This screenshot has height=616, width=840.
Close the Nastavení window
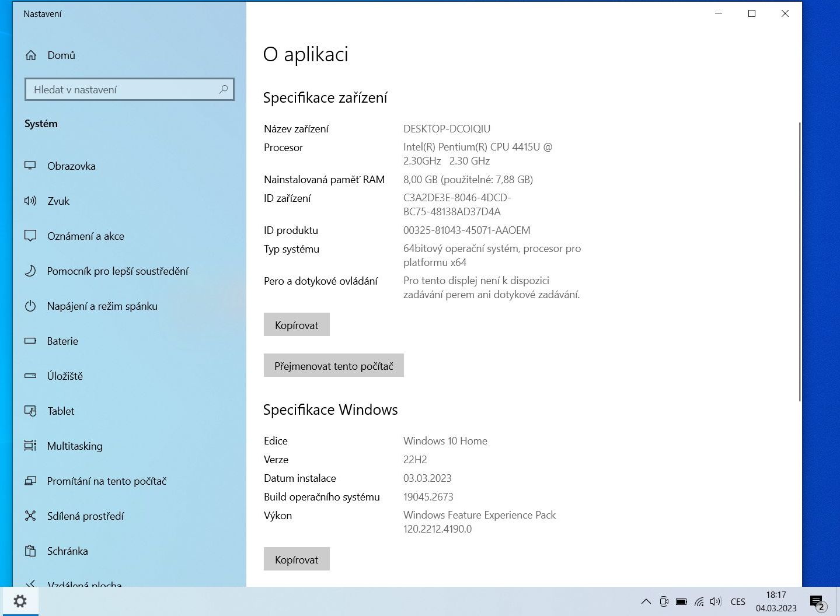(785, 13)
